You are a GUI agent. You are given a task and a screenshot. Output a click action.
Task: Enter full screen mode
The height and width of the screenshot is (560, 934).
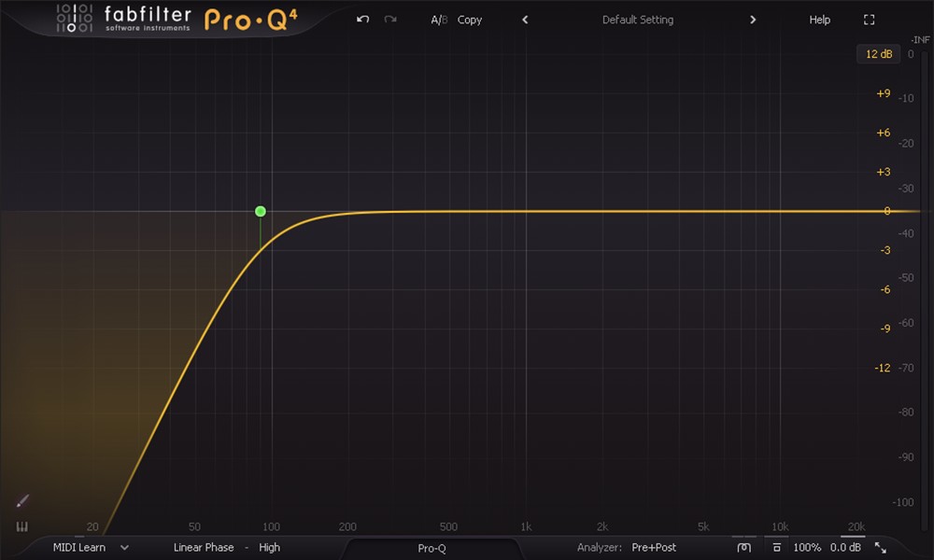tap(869, 20)
